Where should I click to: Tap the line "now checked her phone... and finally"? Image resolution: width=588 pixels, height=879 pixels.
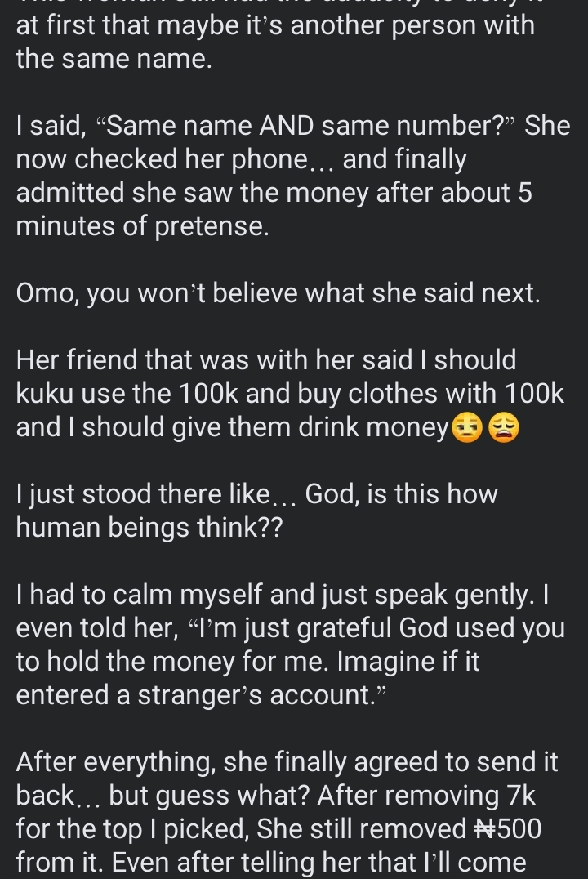[241, 160]
